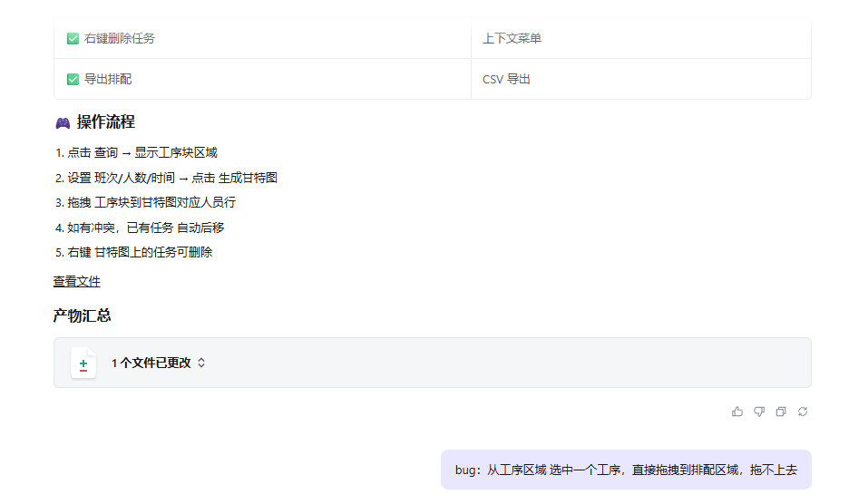The width and height of the screenshot is (849, 504).
Task: Click step 2 设置 班次/人数/时间
Action: click(166, 178)
